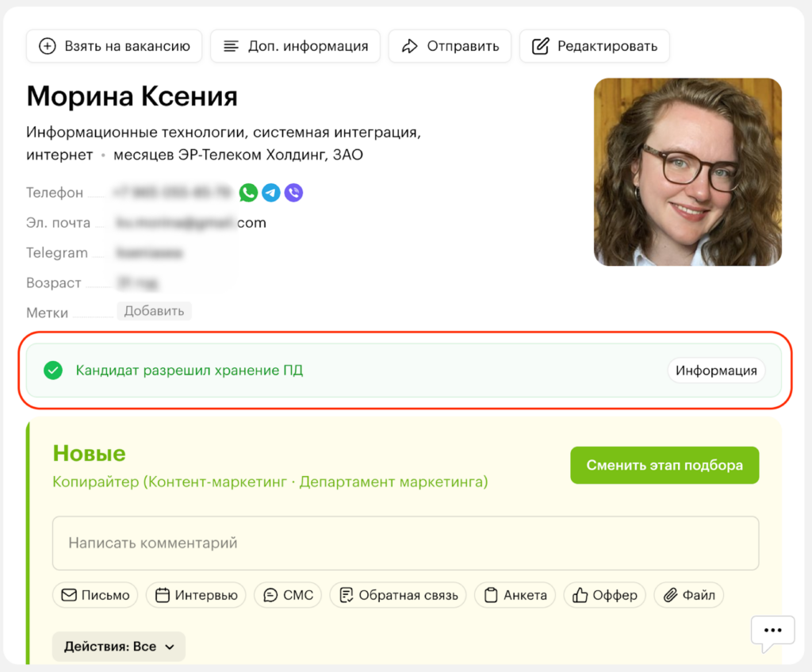
Task: Add a tag via Добавить
Action: pos(154,311)
